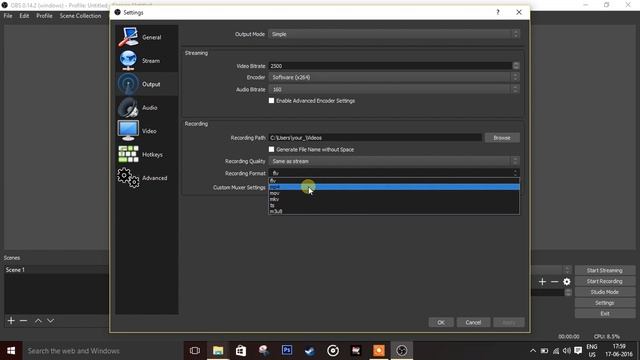Open the File menu in OBS
The height and width of the screenshot is (360, 640).
click(8, 16)
